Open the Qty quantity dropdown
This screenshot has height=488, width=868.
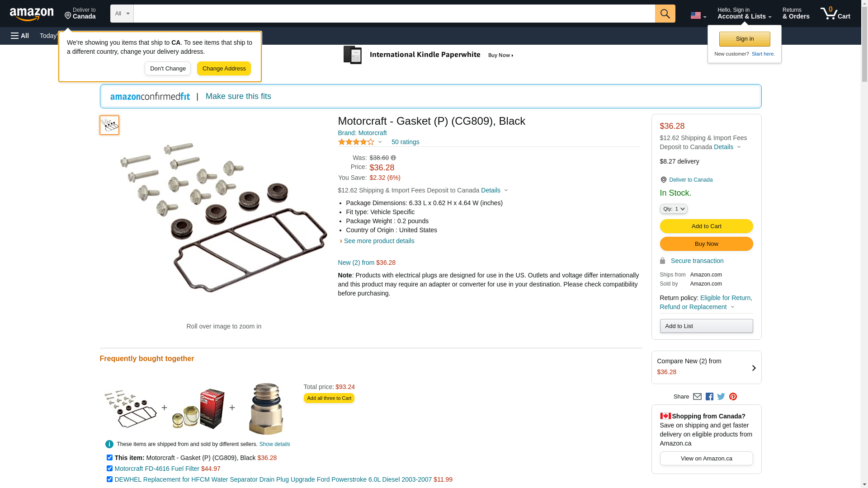(x=673, y=209)
